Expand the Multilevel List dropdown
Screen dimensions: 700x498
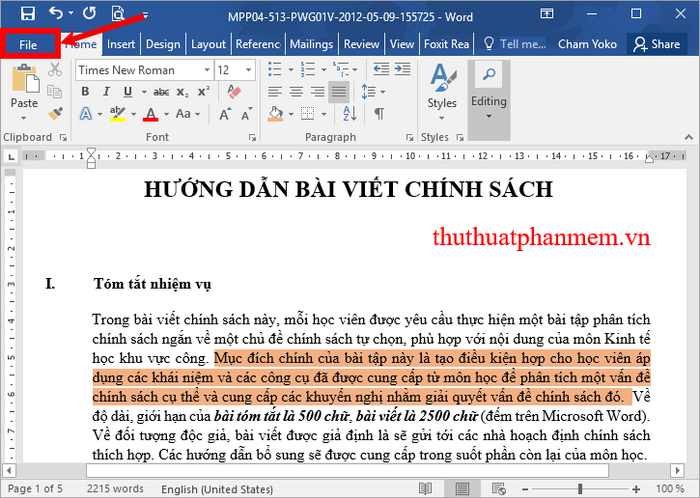355,70
